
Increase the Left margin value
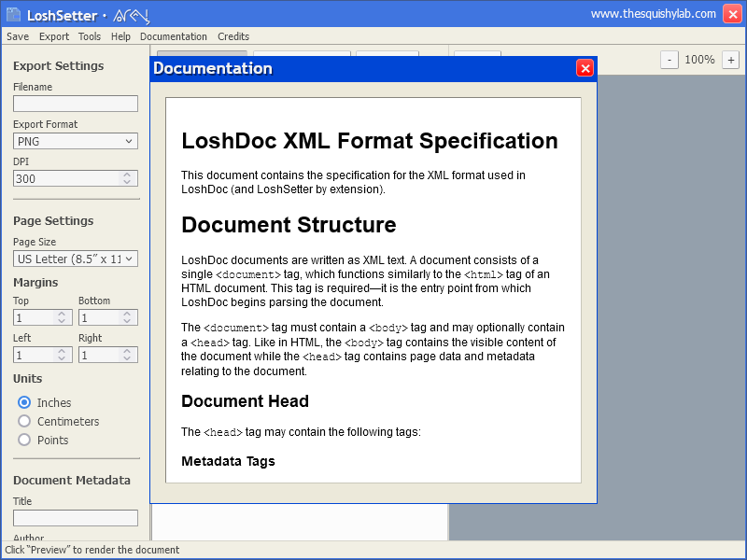62,351
